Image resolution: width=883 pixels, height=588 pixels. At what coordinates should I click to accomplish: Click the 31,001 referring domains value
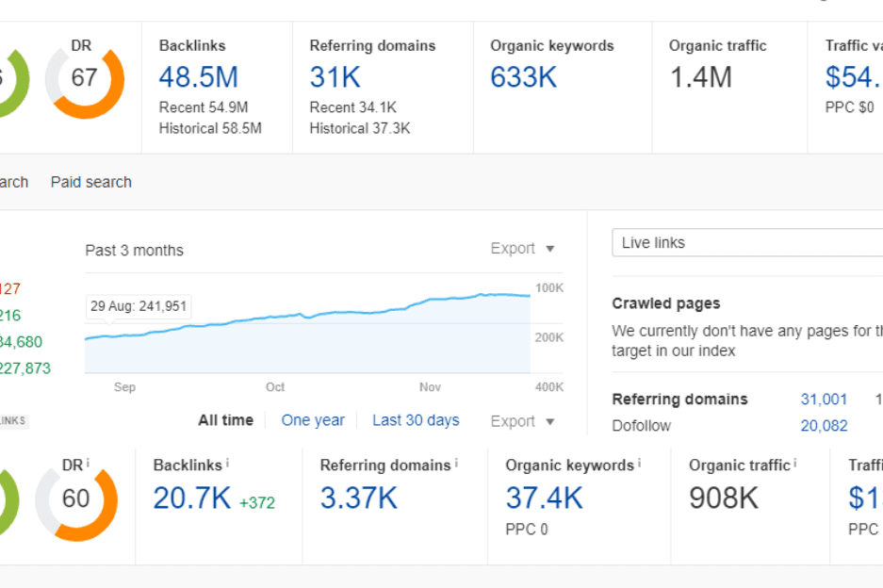(824, 400)
